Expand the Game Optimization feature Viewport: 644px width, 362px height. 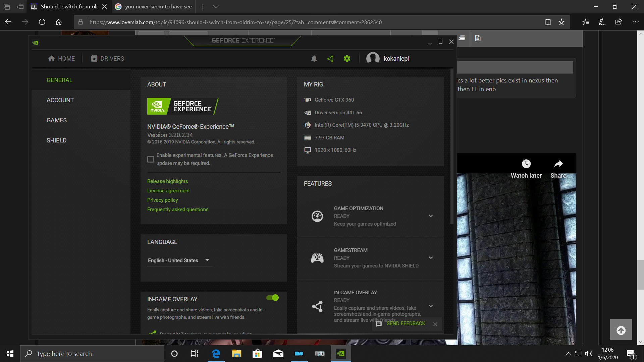pos(431,216)
